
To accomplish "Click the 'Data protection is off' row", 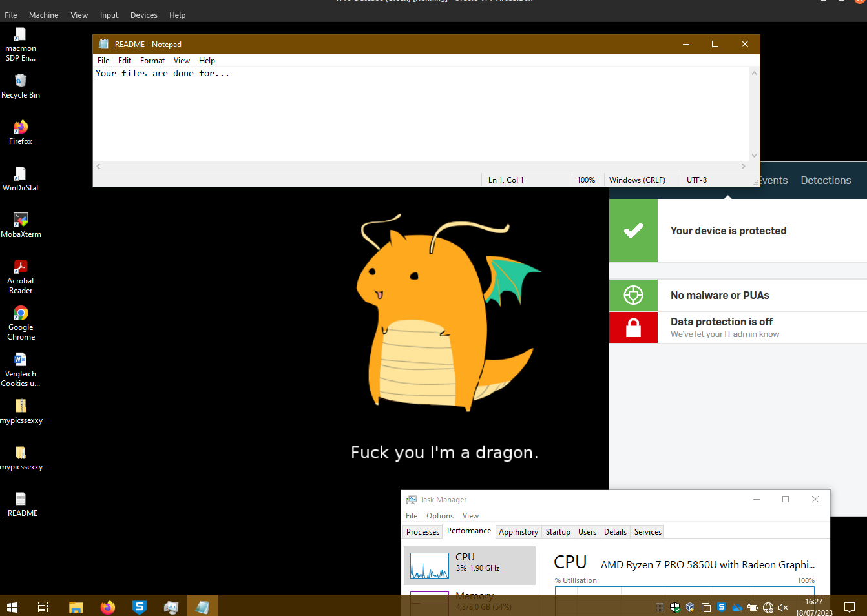I will 738,327.
